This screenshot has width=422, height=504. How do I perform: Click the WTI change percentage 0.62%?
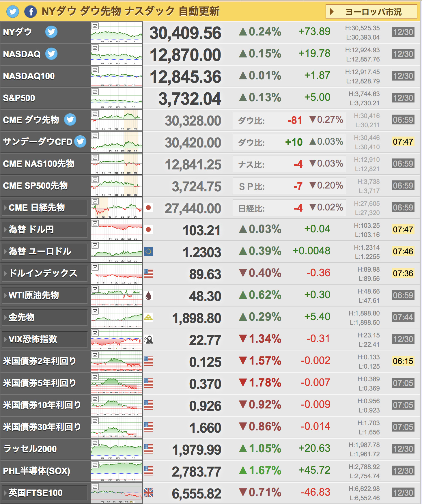click(x=260, y=295)
